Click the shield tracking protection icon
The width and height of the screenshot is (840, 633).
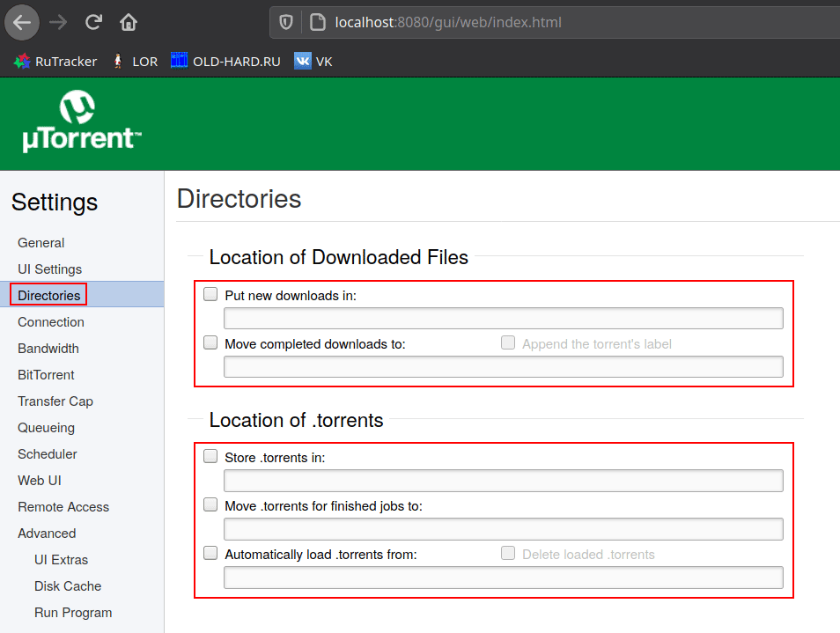tap(286, 22)
